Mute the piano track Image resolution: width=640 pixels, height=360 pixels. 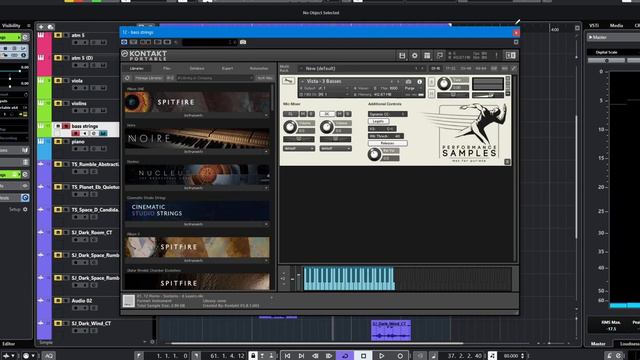click(x=58, y=142)
